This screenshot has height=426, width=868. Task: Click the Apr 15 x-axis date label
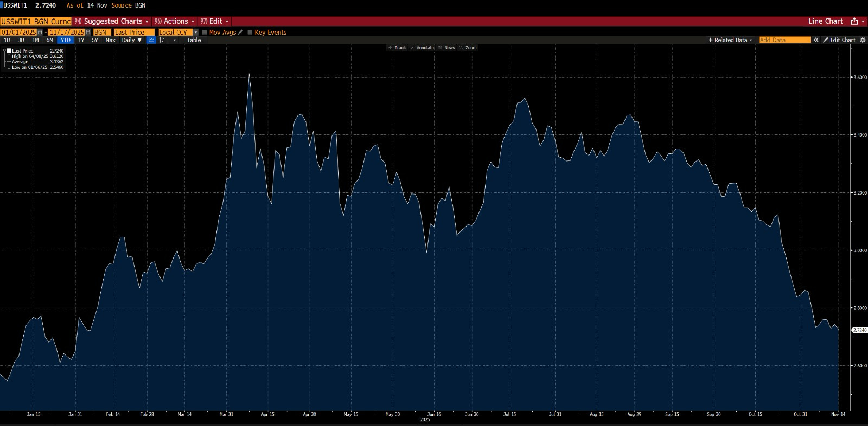(x=267, y=414)
